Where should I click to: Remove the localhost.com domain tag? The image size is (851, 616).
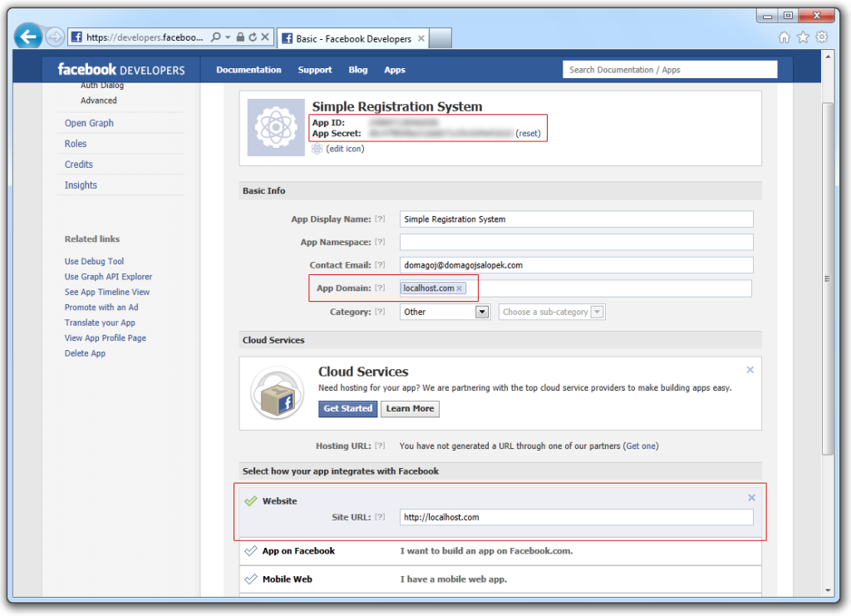pos(459,288)
